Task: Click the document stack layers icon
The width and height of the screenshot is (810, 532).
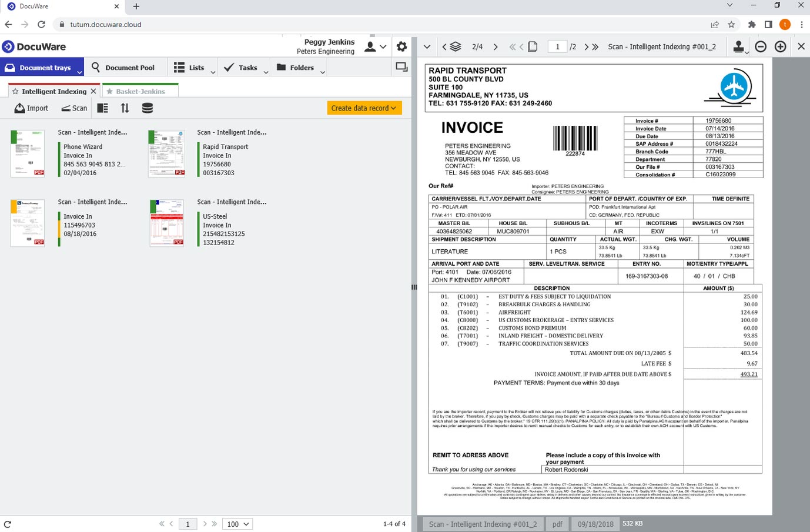Action: 456,46
